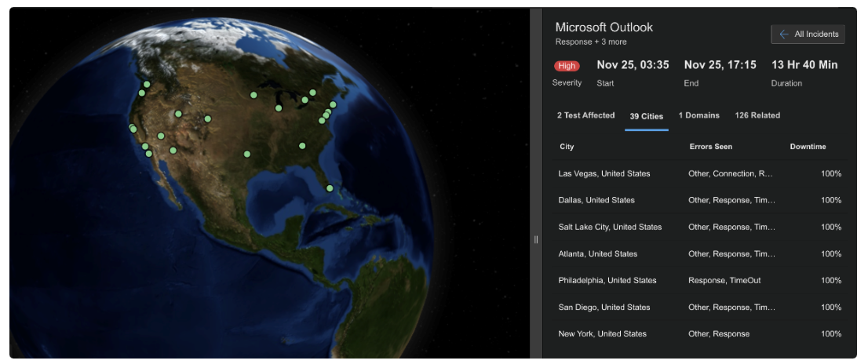Select Dallas, United States row

(x=596, y=200)
